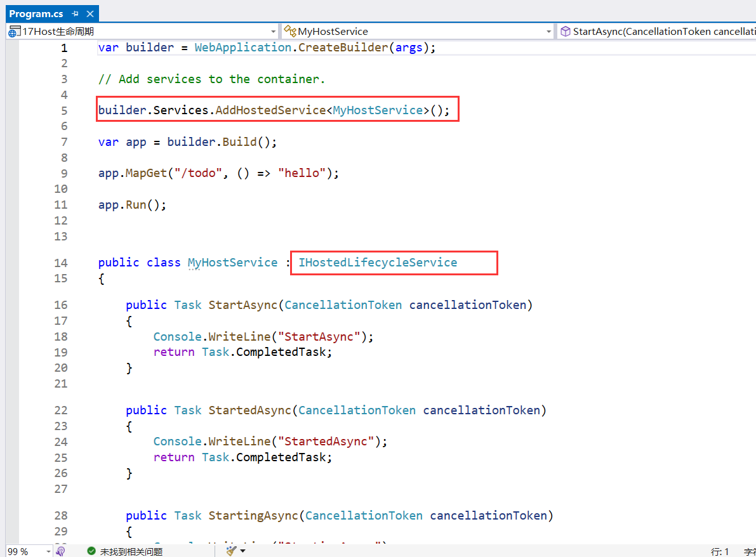Screen dimensions: 756x557
Task: Open the StartAsync member dropdown
Action: coord(656,31)
